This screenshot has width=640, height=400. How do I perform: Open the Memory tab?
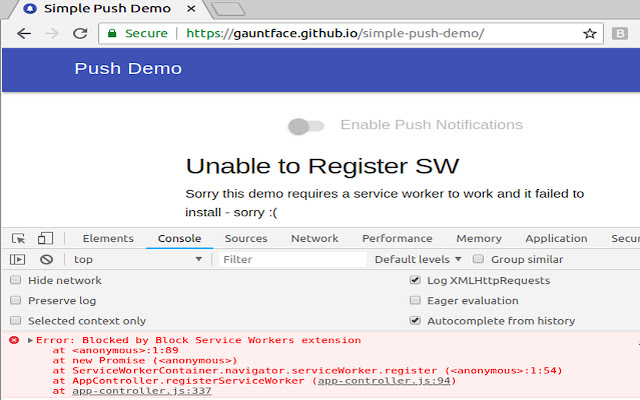coord(479,238)
